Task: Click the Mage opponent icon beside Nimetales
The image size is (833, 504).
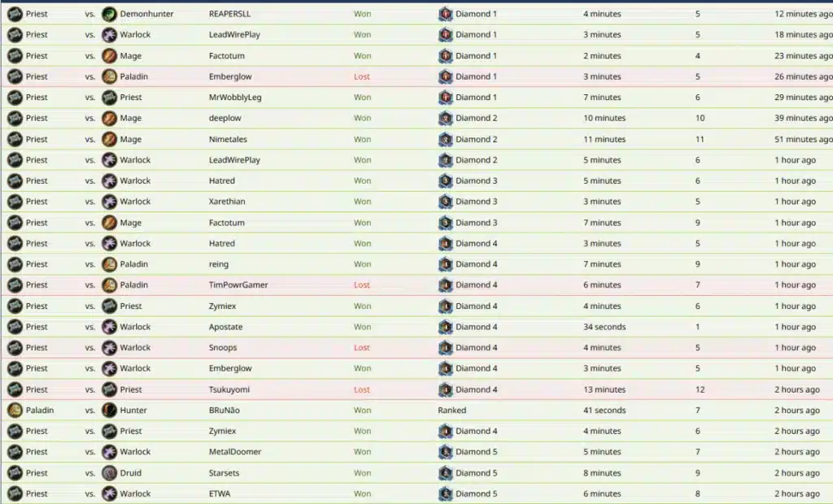Action: [x=109, y=139]
